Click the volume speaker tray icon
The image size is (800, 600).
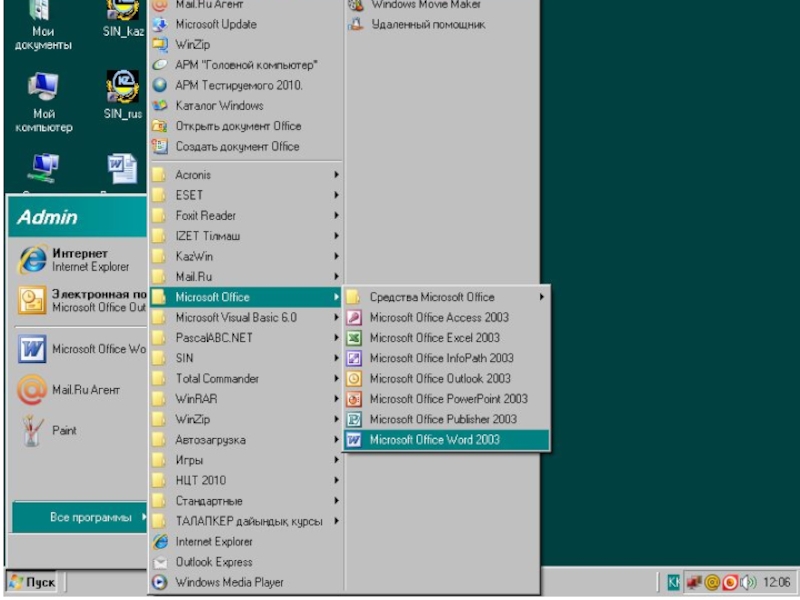coord(748,582)
